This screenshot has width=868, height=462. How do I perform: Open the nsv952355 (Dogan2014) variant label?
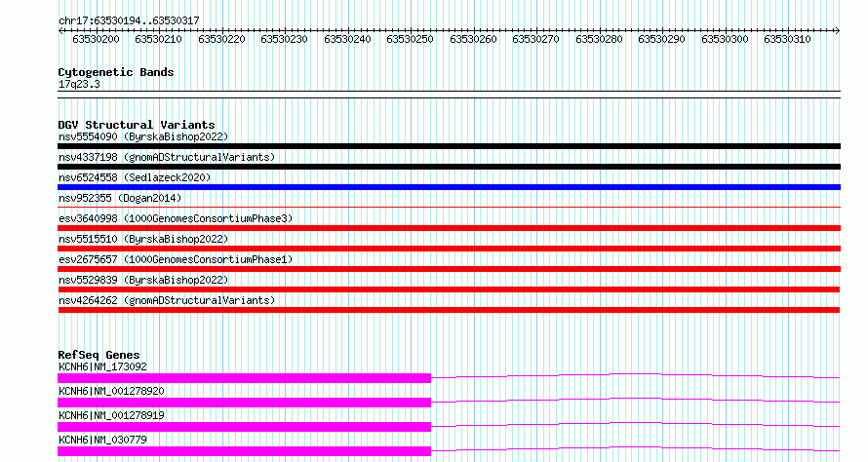[x=120, y=198]
